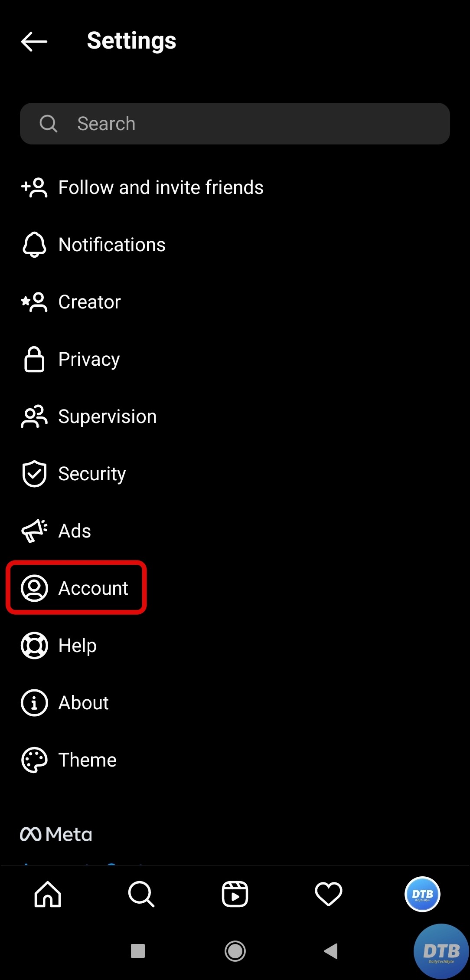Open the Notifications settings via bell icon
Image resolution: width=470 pixels, height=980 pixels.
point(34,244)
